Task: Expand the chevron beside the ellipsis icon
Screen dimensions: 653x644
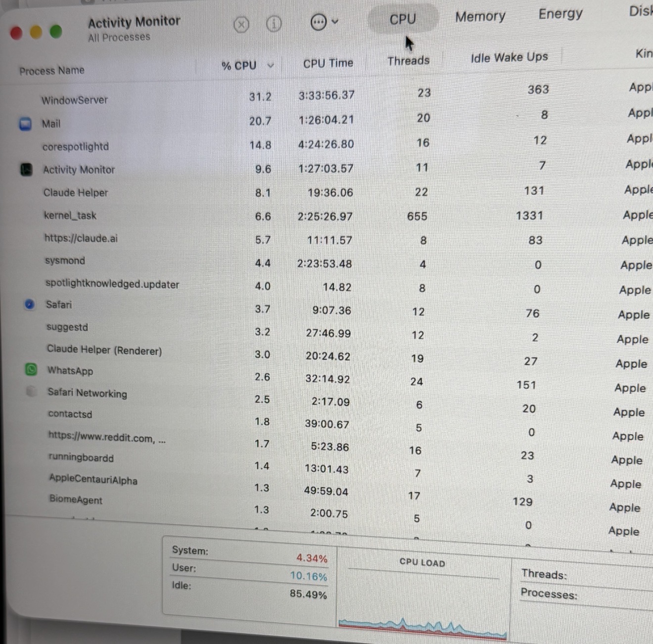Action: (x=335, y=21)
